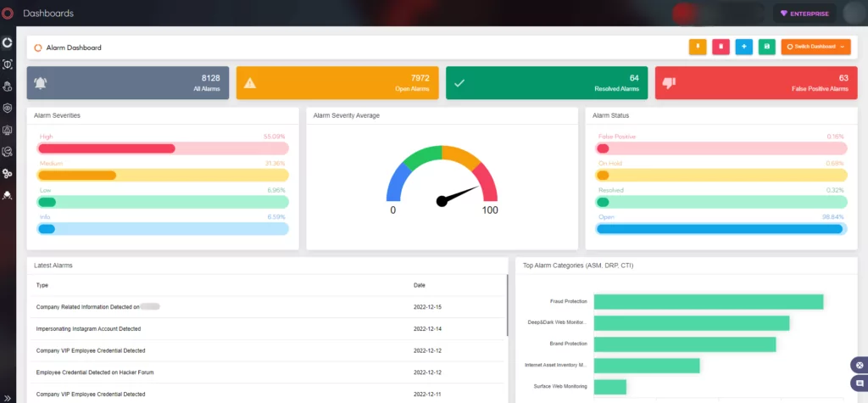
Task: Open the Employee Credential Detected on Hacker Forum row
Action: pyautogui.click(x=95, y=372)
